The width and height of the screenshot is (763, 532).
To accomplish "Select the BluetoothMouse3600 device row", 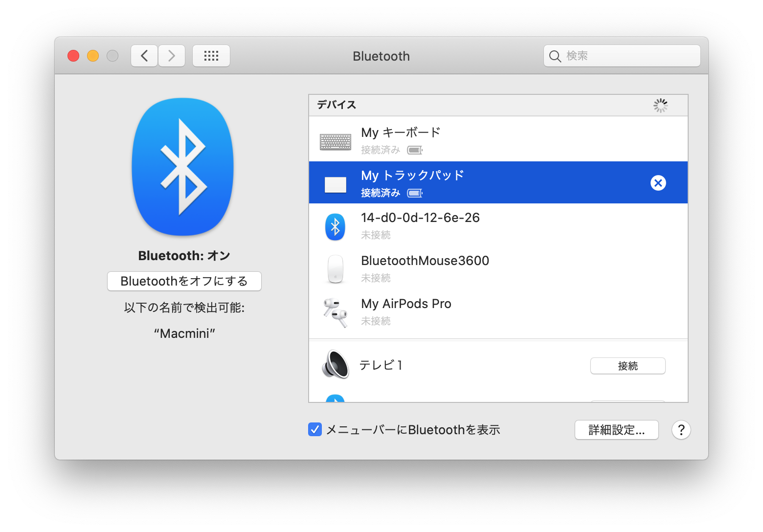I will (498, 268).
